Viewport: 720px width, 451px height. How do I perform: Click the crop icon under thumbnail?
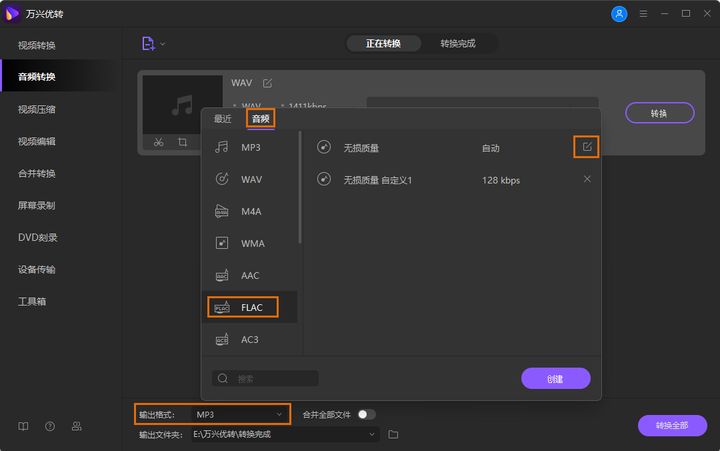click(182, 142)
